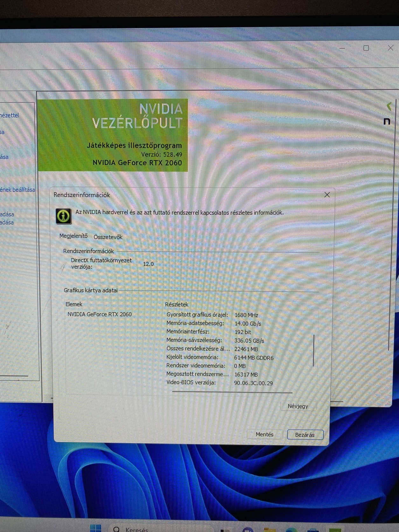Click the green back arrow in NVIDIA window
This screenshot has height=532, width=399.
[388, 106]
